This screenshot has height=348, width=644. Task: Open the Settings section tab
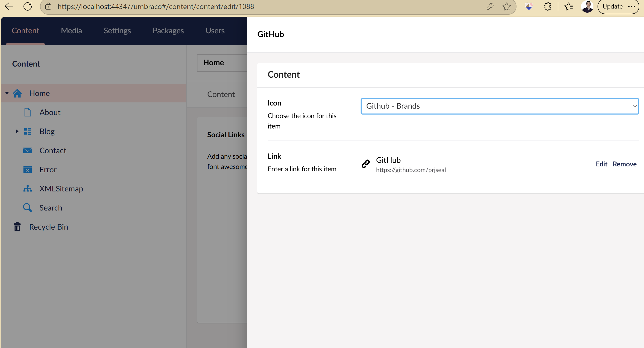117,30
